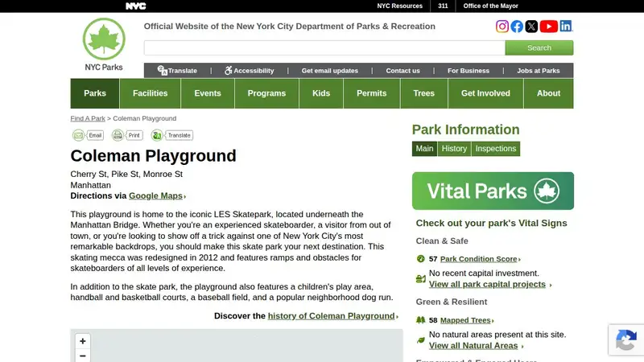The width and height of the screenshot is (644, 362).
Task: Open the Park Condition Score link
Action: click(x=478, y=259)
